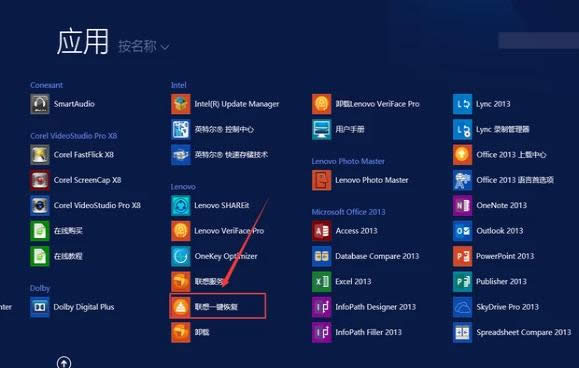Launch Excel 2013 icon

322,282
